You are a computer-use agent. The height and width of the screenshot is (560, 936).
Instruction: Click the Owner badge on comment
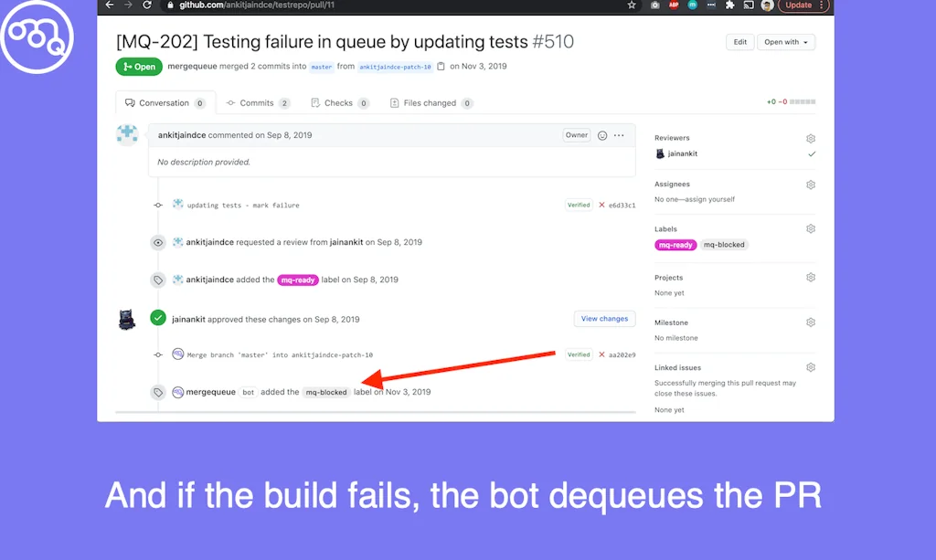pos(577,135)
